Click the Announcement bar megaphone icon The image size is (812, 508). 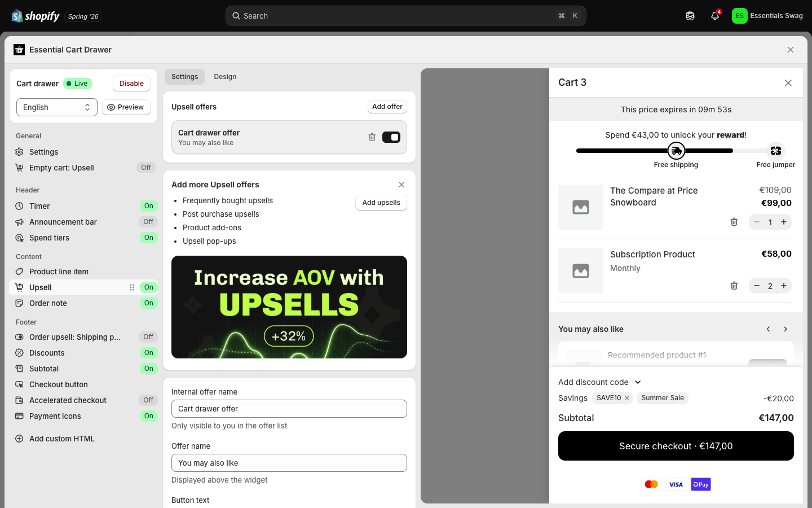[19, 222]
